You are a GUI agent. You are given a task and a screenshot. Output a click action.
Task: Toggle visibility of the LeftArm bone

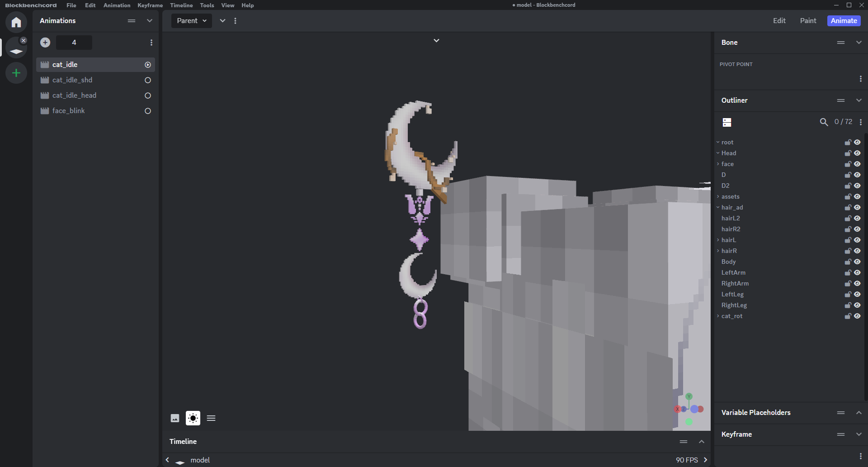(x=857, y=273)
